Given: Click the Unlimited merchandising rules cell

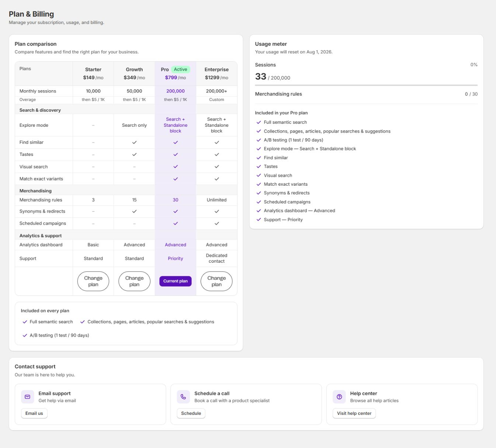Looking at the screenshot, I should coord(216,200).
